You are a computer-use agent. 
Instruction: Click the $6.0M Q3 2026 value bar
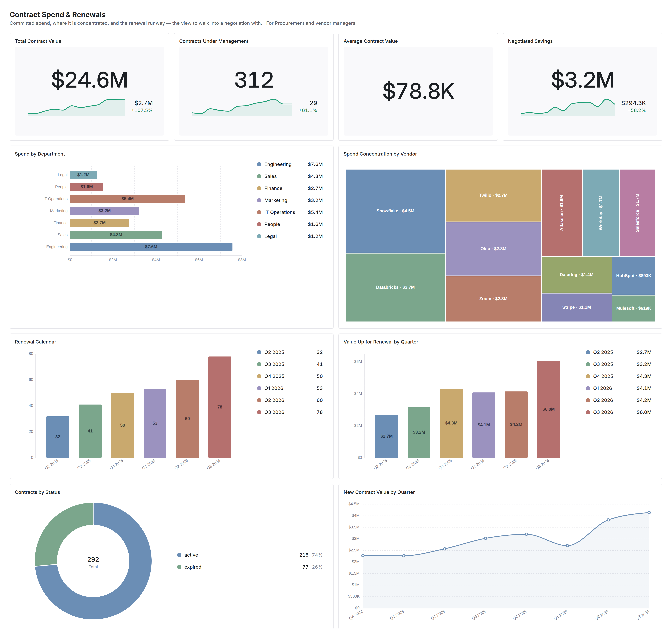click(x=548, y=409)
